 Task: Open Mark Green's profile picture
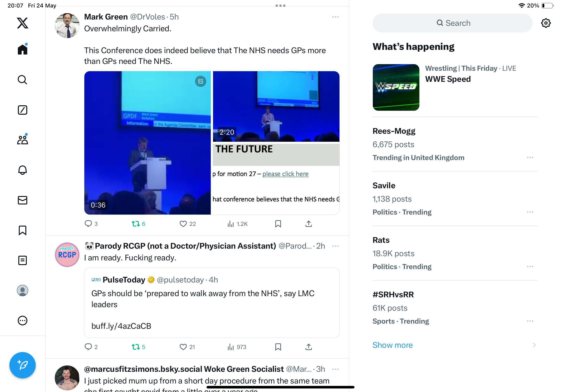tap(67, 25)
